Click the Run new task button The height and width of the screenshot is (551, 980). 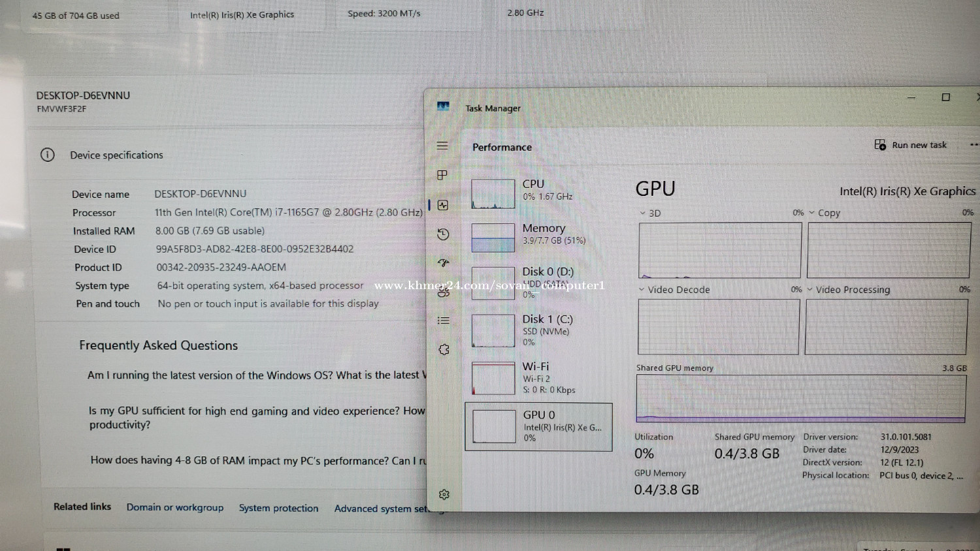point(911,145)
